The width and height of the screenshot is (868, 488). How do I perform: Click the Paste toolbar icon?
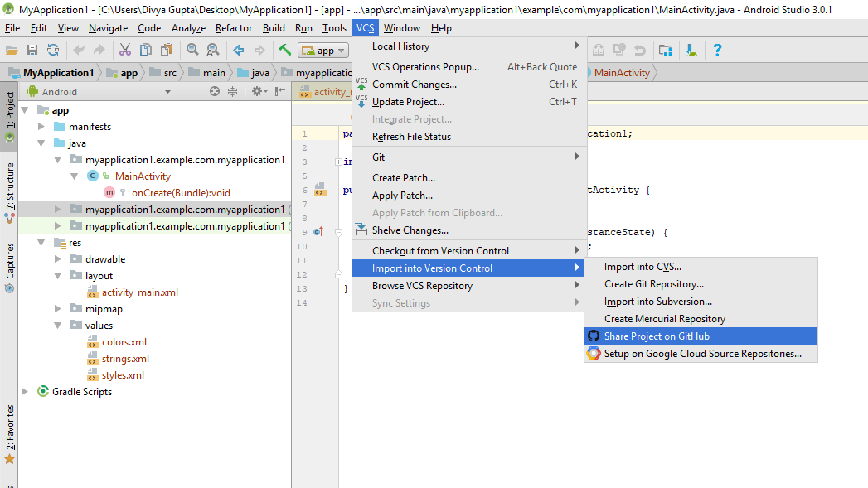tap(166, 51)
